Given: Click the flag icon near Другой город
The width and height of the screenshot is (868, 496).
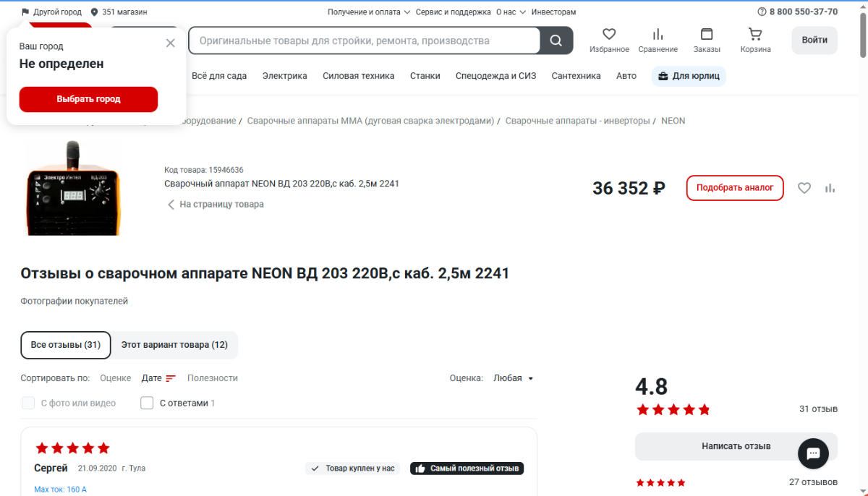Looking at the screenshot, I should pyautogui.click(x=25, y=12).
